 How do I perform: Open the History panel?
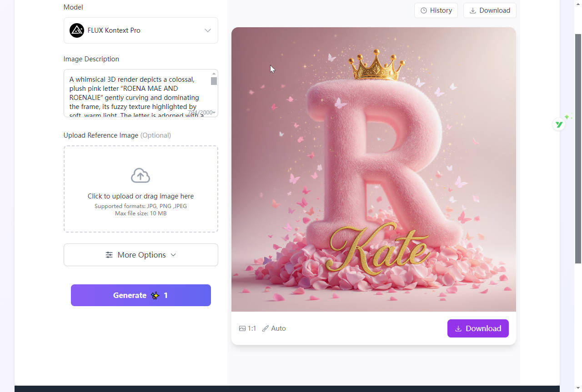click(x=436, y=10)
